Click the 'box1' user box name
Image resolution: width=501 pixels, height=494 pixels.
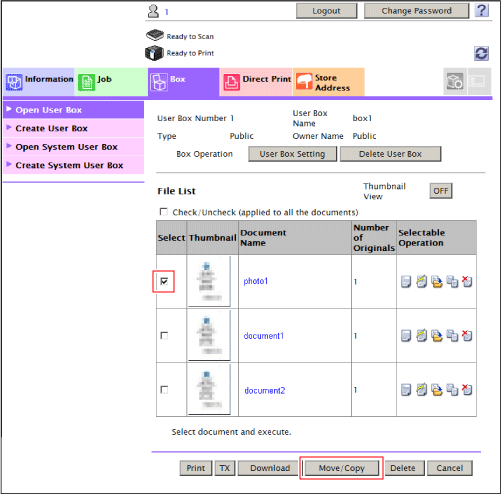[x=362, y=118]
